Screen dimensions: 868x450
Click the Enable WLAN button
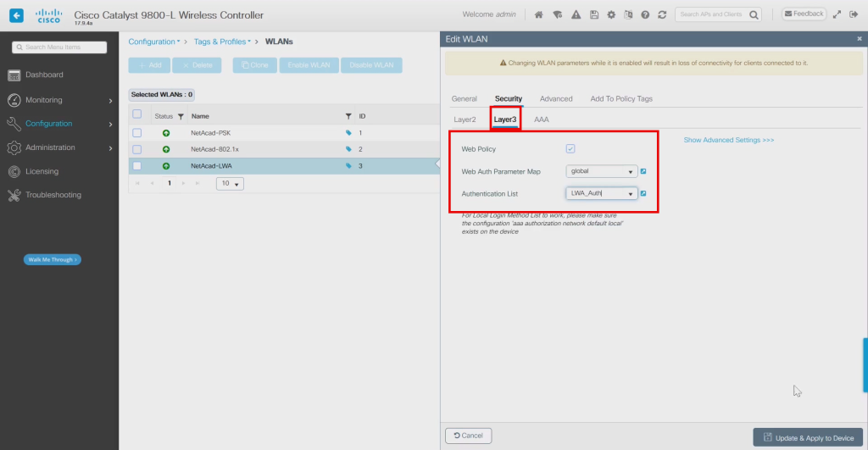tap(309, 65)
